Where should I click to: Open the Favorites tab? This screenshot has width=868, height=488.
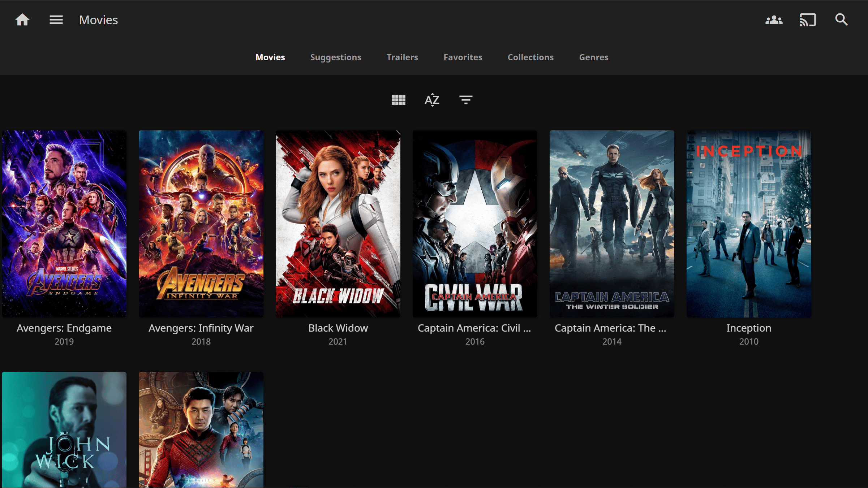(x=463, y=57)
